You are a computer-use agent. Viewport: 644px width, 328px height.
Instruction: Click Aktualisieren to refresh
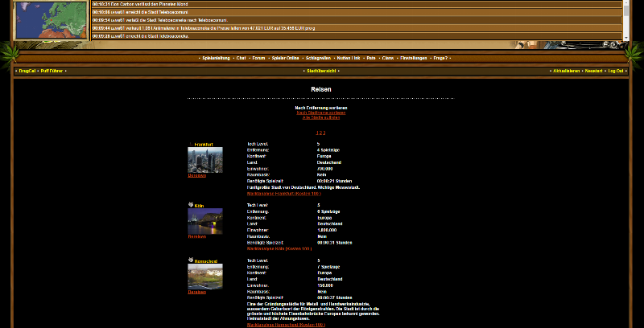(567, 71)
